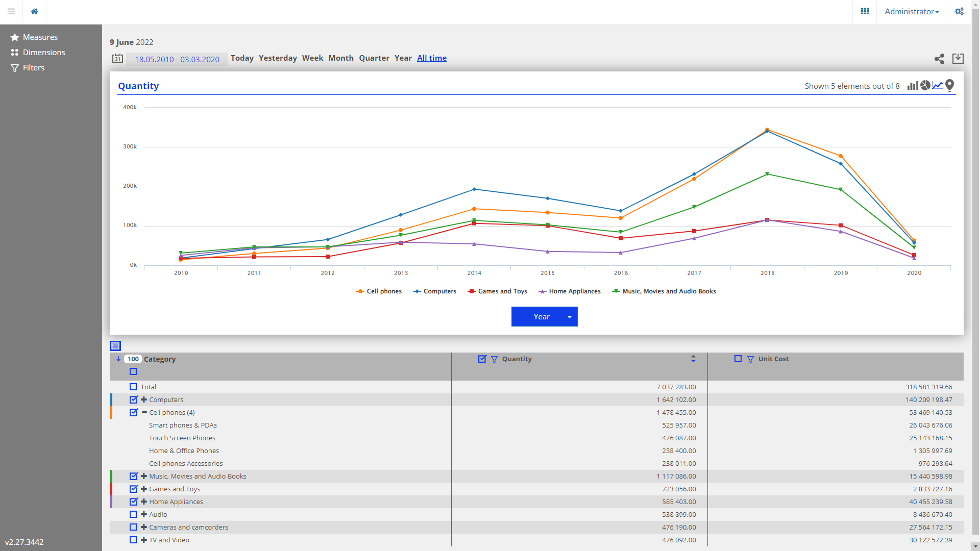This screenshot has width=980, height=551.
Task: Go to home page icon
Action: (x=34, y=11)
